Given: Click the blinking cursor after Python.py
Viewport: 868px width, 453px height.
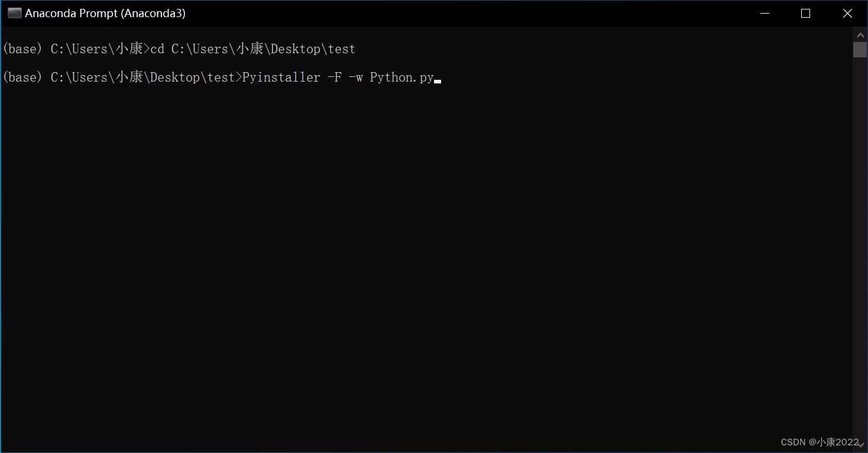Looking at the screenshot, I should pyautogui.click(x=438, y=80).
